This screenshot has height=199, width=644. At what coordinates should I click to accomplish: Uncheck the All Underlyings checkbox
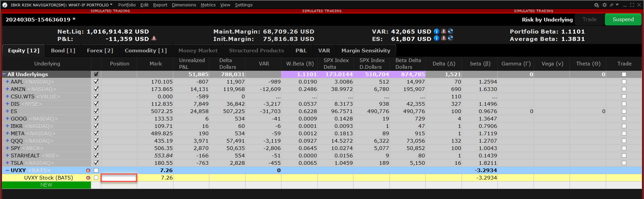[96, 74]
